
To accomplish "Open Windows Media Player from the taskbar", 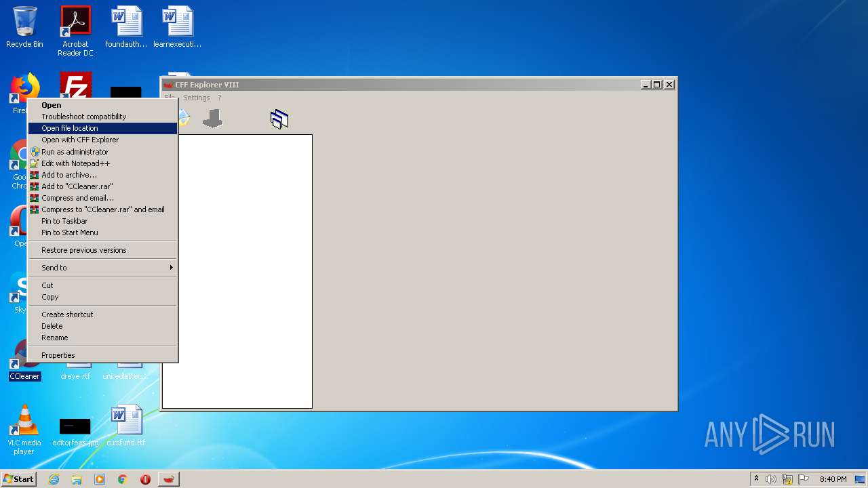I will 100,479.
